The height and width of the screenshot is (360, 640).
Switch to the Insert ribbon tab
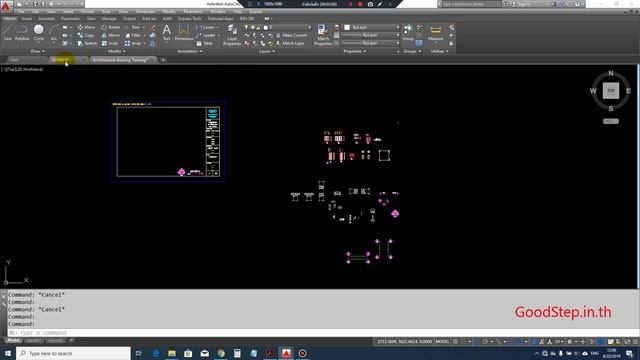tap(27, 19)
